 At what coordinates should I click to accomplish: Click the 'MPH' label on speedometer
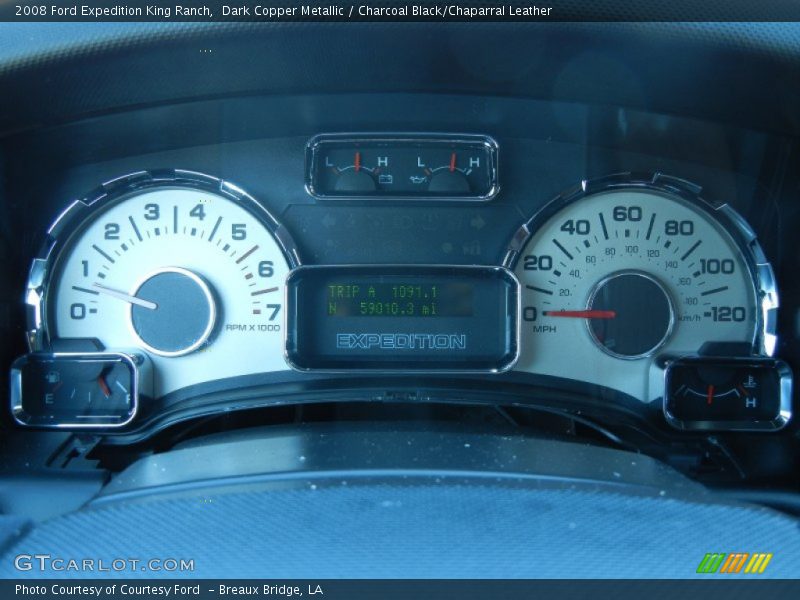coord(544,329)
